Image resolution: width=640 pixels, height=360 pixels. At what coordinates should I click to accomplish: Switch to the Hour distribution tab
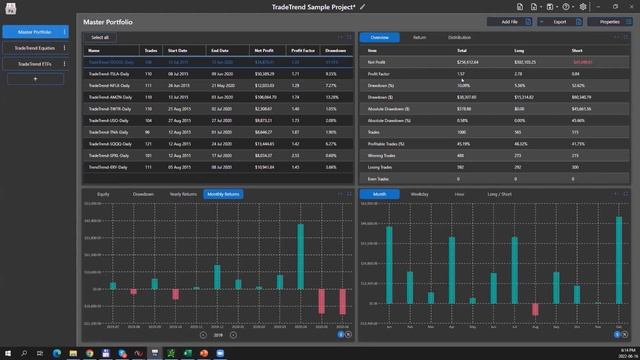click(x=459, y=194)
